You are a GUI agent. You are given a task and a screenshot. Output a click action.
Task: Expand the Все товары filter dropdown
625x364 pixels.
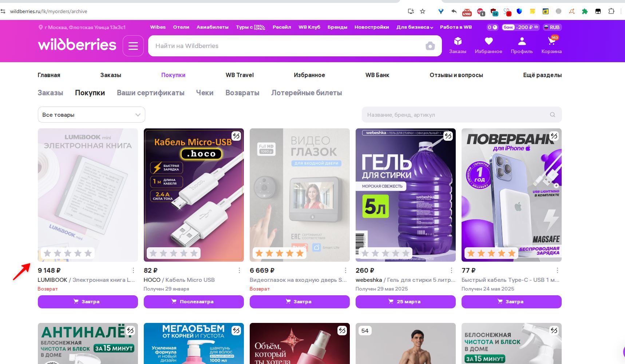(x=91, y=115)
